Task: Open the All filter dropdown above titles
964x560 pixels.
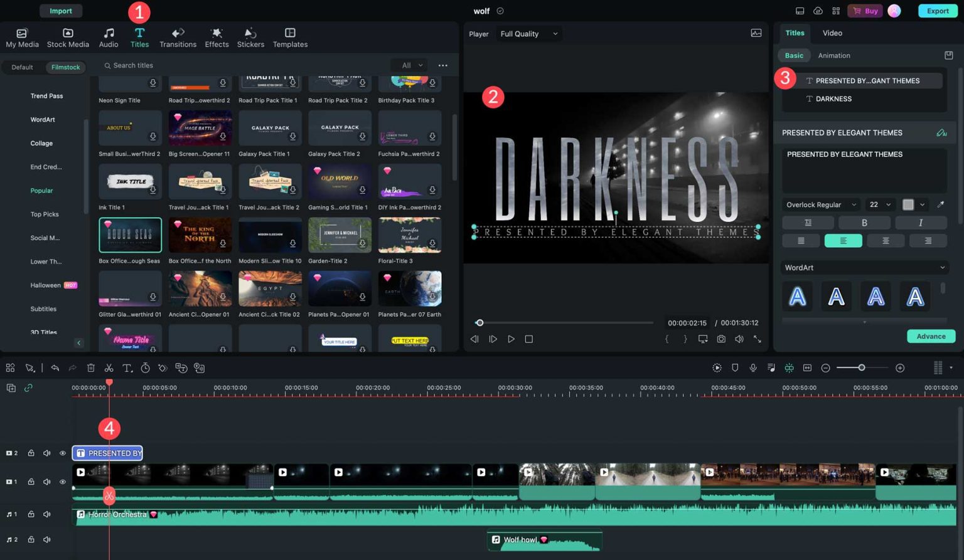Action: [x=409, y=65]
